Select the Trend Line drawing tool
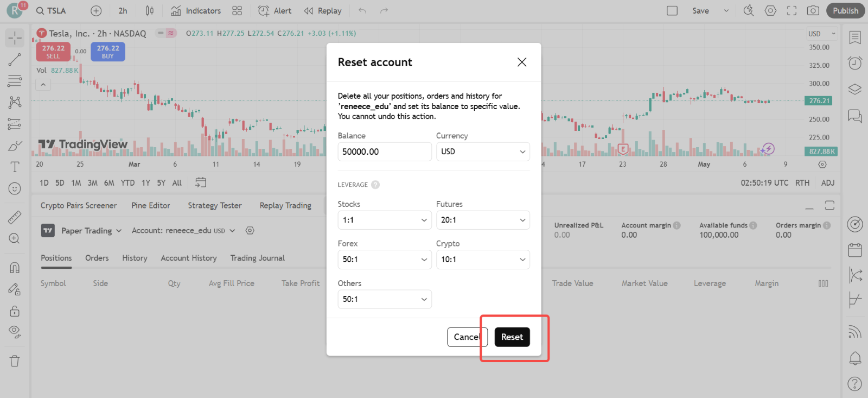 (x=15, y=59)
